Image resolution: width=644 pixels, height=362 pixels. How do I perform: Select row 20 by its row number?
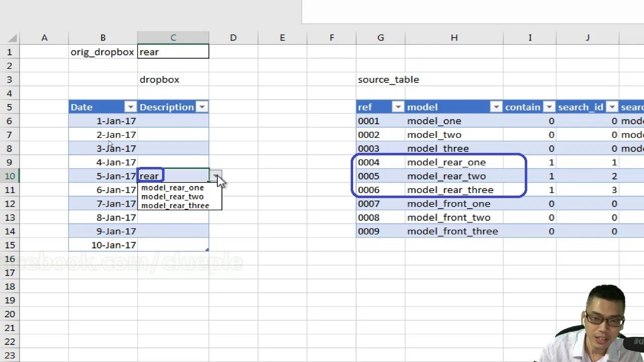click(x=10, y=314)
